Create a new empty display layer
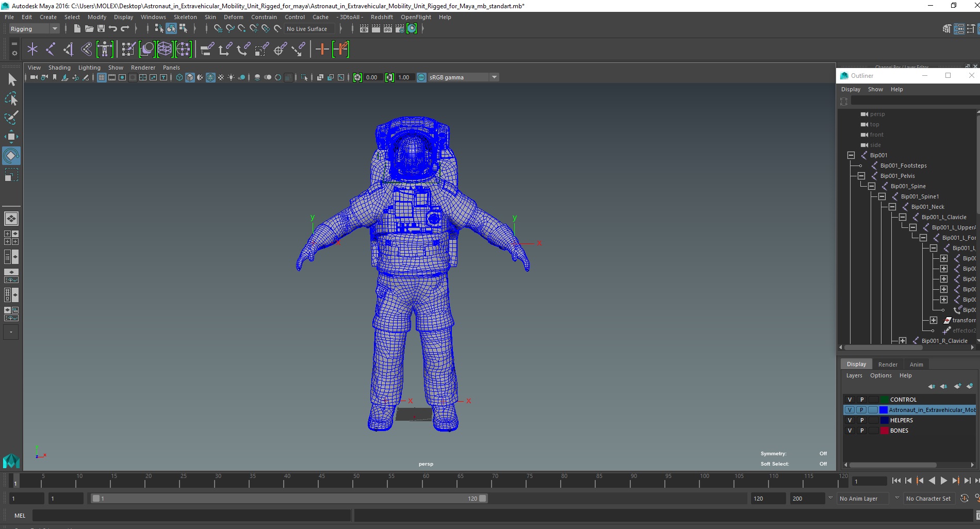 pos(957,386)
